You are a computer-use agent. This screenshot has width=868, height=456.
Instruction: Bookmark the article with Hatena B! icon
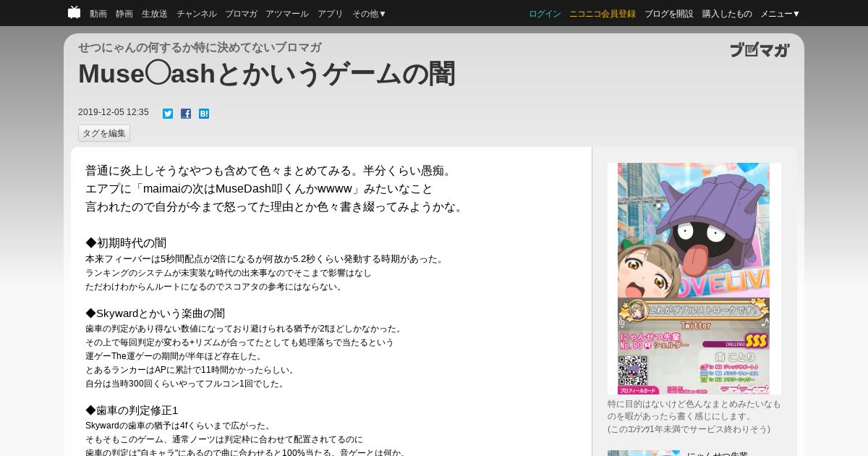pos(204,114)
